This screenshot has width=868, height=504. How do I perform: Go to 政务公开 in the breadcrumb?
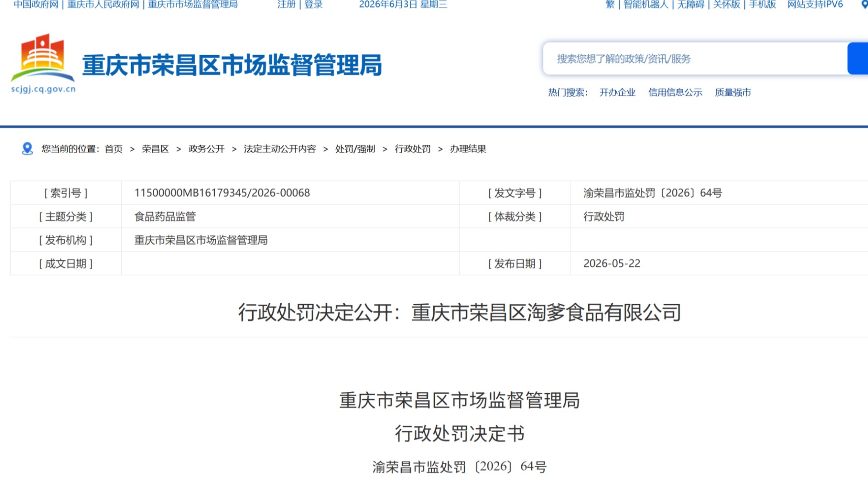tap(206, 149)
